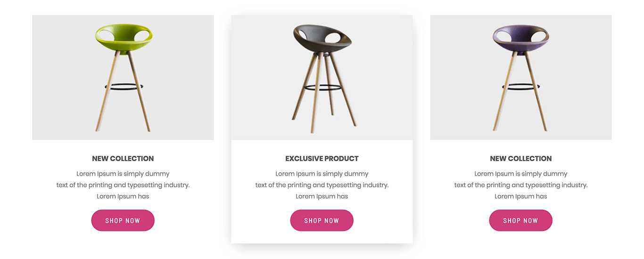The width and height of the screenshot is (644, 259).
Task: Click "Lorem Ipsum has" line under green stool
Action: pos(123,196)
